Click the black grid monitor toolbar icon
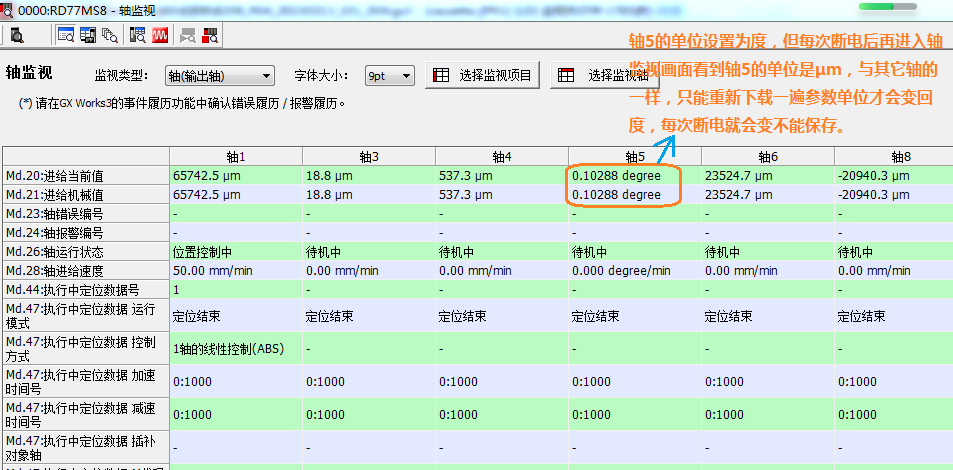The height and width of the screenshot is (470, 953). tap(88, 35)
